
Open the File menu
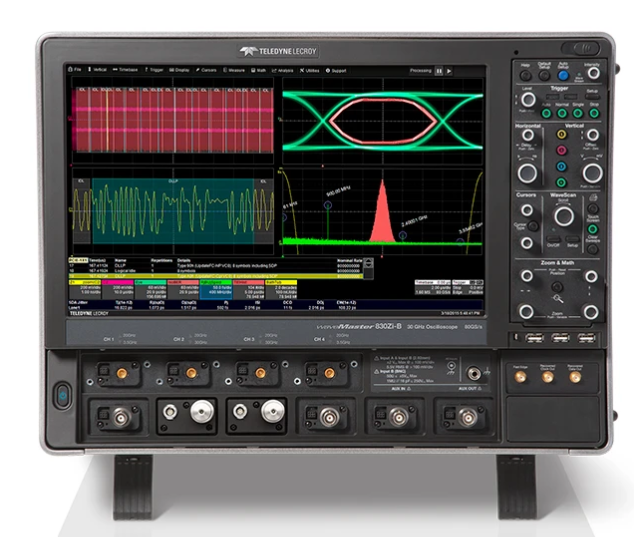click(76, 71)
